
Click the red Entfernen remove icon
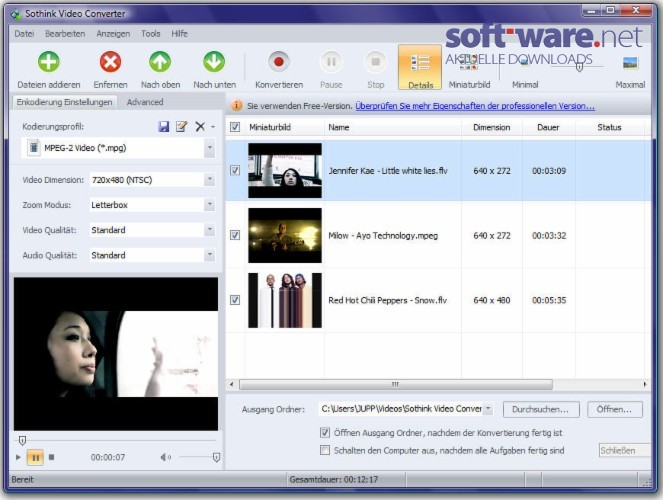[110, 62]
